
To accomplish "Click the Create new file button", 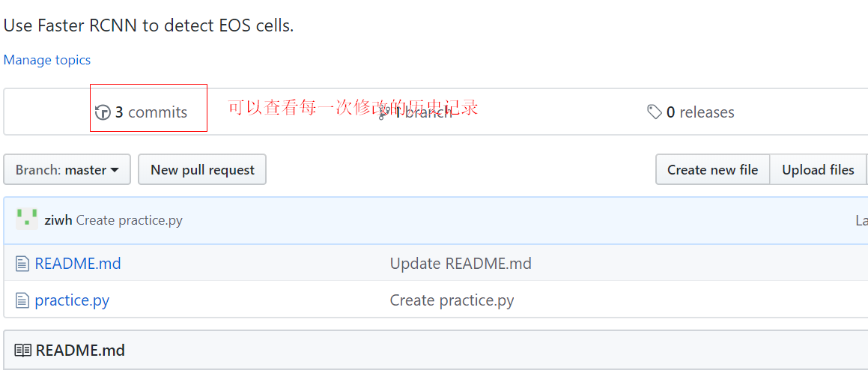I will click(712, 169).
